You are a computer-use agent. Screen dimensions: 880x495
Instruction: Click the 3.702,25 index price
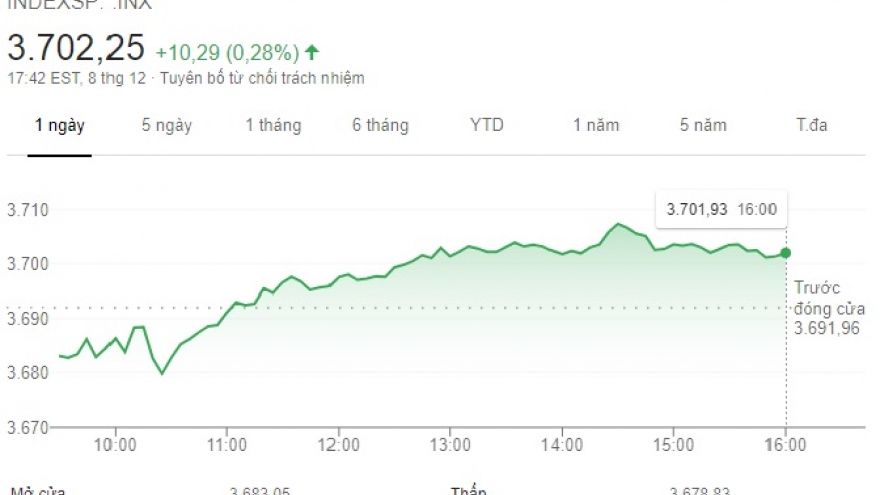76,47
